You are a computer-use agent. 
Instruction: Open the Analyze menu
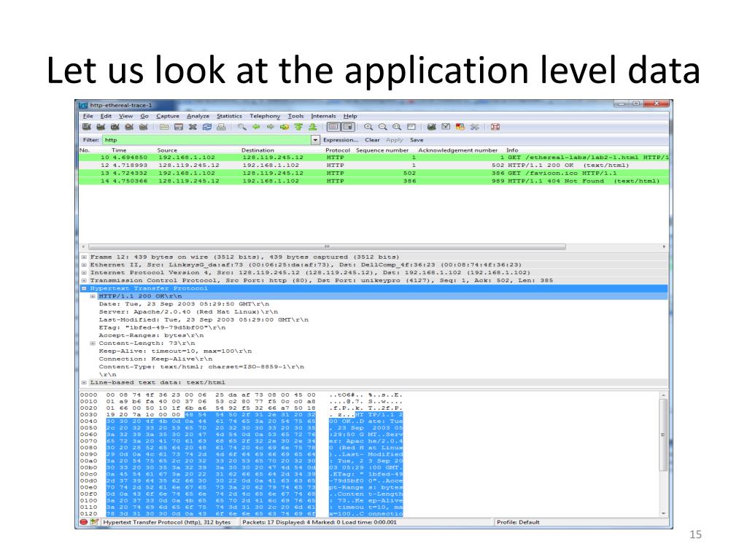(x=197, y=116)
